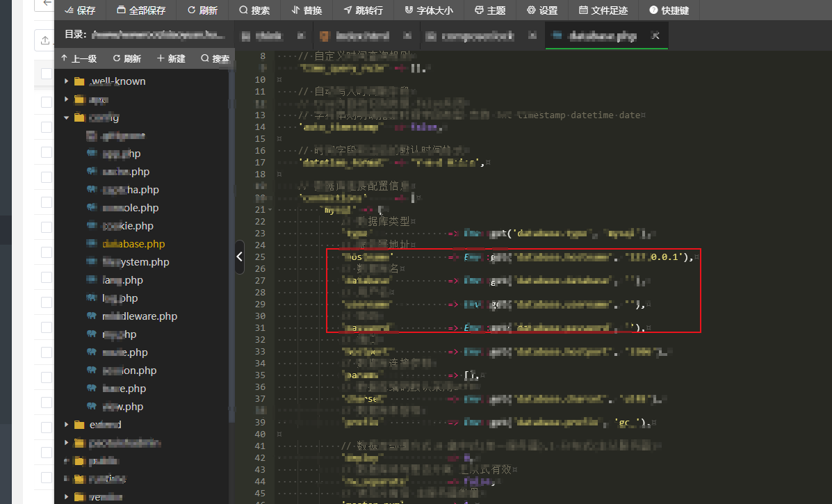Viewport: 832px width, 504px height.
Task: Click 跳转行 to jump to line
Action: (x=364, y=10)
